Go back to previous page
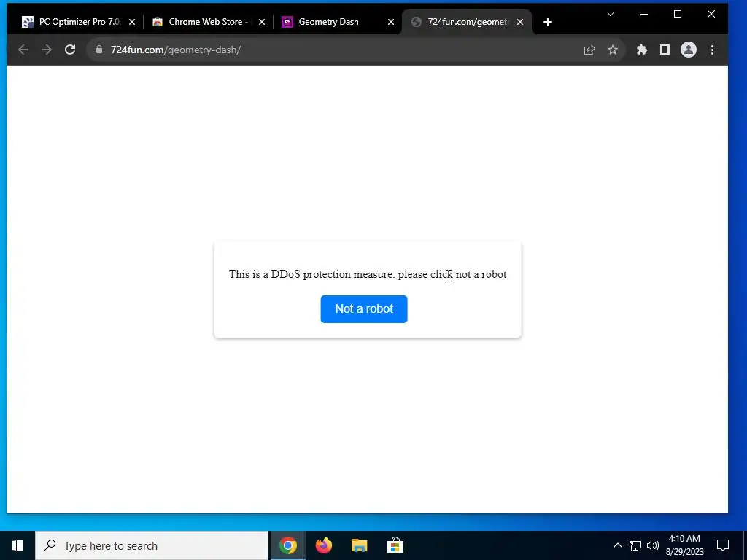The image size is (747, 560). [23, 50]
